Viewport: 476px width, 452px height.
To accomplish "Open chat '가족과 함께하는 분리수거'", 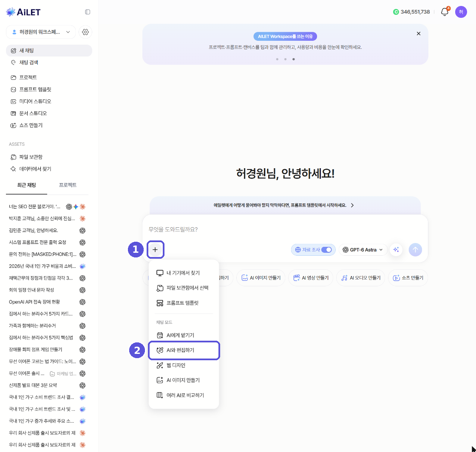I will pos(47,326).
